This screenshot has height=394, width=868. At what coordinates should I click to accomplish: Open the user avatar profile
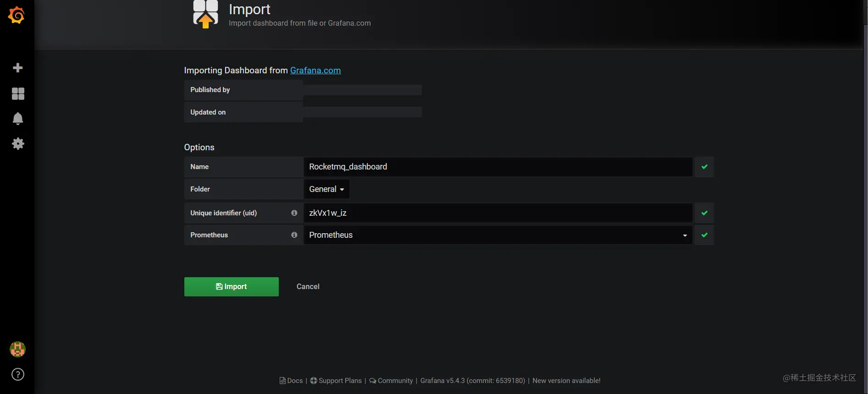coord(17,350)
